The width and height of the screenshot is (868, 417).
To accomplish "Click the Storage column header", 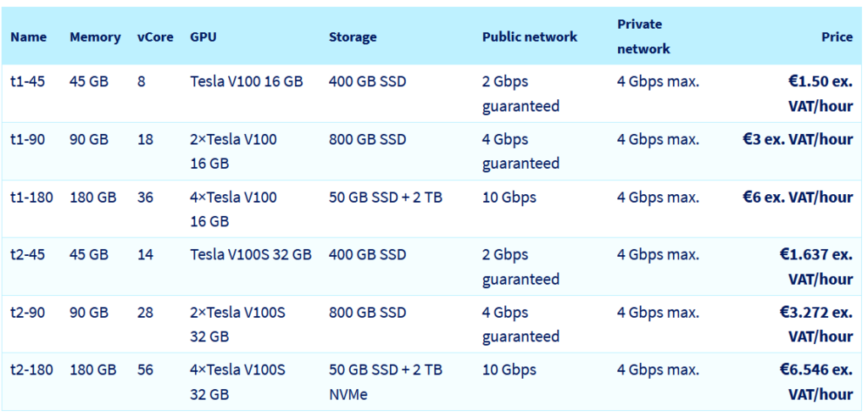I will [353, 37].
